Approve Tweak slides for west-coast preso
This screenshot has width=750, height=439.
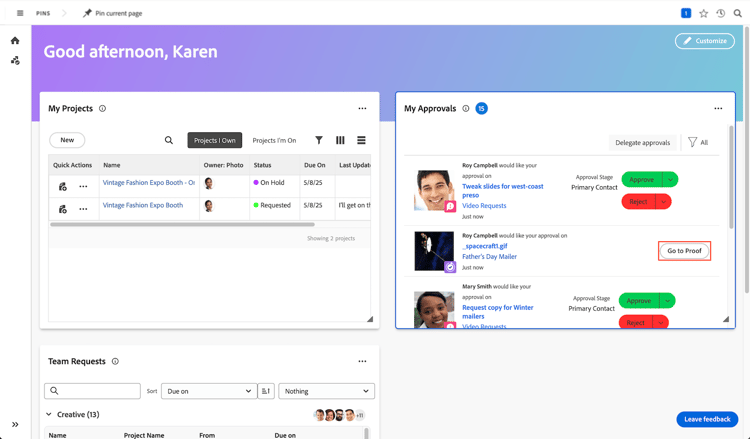click(x=641, y=179)
